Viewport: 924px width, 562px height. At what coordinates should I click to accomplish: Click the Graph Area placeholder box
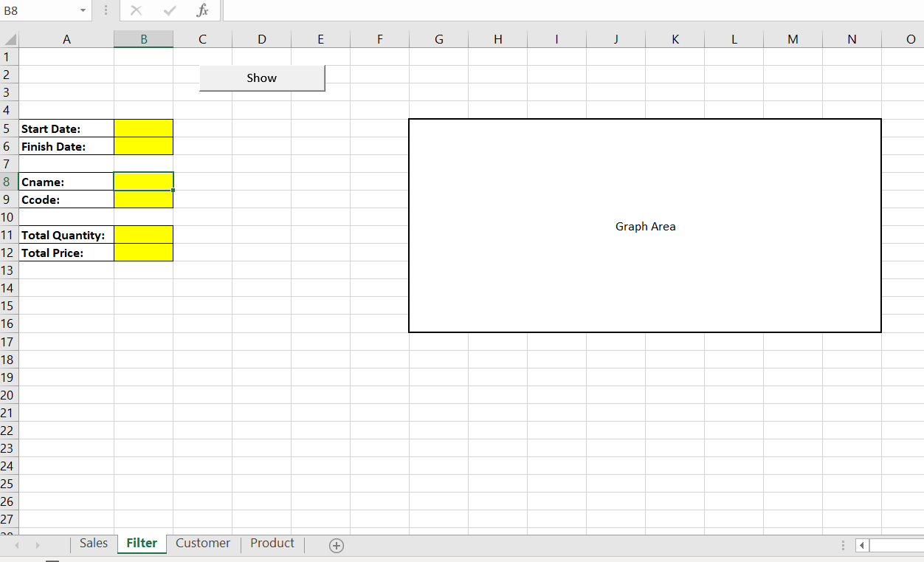coord(645,226)
